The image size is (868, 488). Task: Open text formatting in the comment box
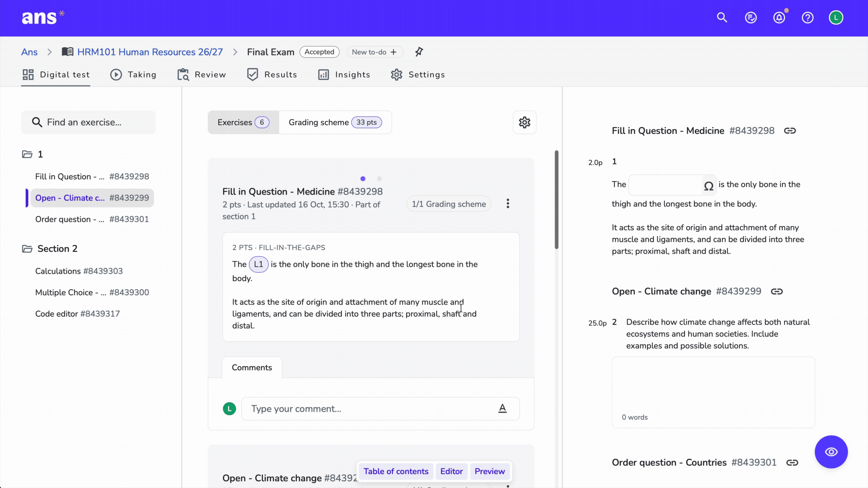coord(502,409)
